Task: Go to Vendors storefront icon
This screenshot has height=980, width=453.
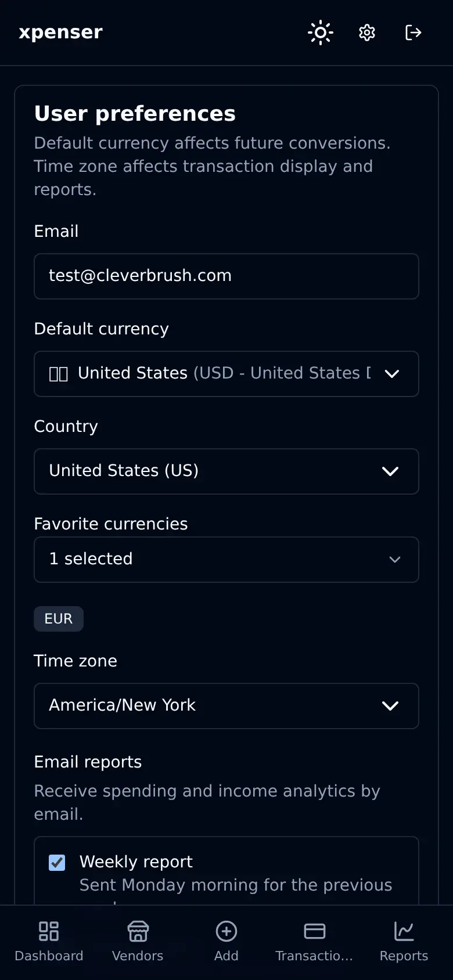Action: pos(138,931)
